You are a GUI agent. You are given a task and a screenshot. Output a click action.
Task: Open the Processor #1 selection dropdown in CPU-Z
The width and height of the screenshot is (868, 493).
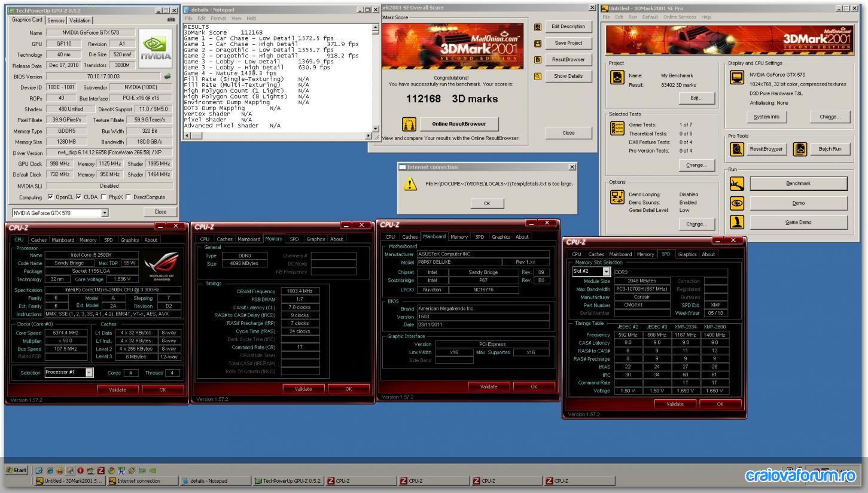coord(89,372)
